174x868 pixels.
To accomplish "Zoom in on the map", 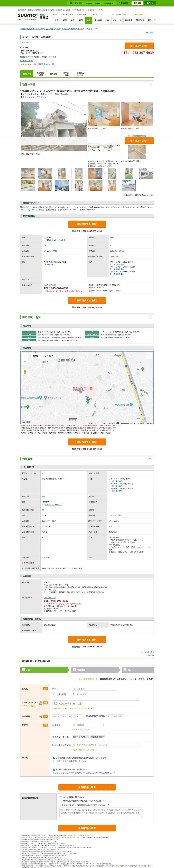I will point(25,356).
